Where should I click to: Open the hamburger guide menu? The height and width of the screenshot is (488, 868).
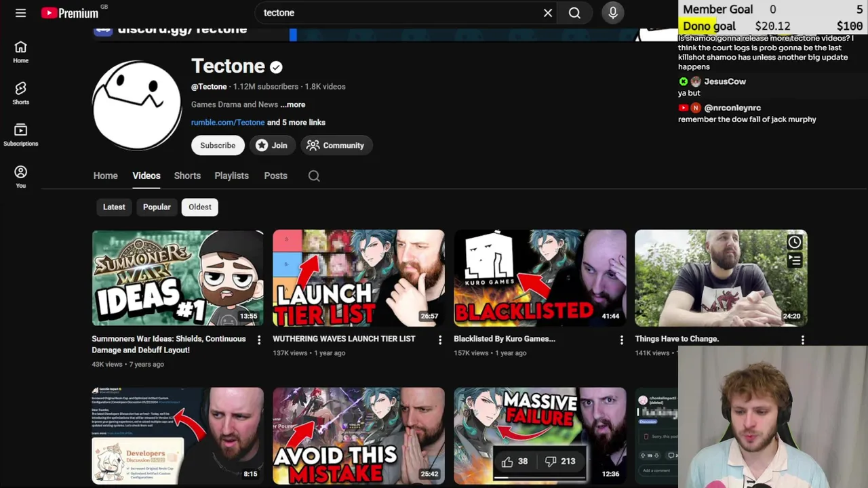(x=20, y=13)
